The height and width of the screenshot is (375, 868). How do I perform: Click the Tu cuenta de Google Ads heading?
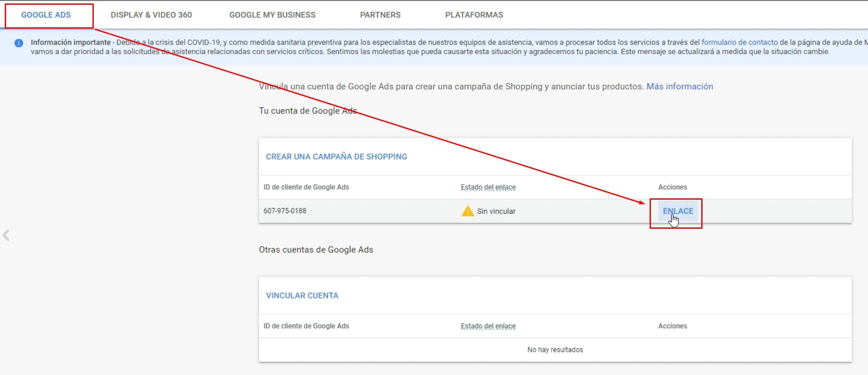pos(308,111)
